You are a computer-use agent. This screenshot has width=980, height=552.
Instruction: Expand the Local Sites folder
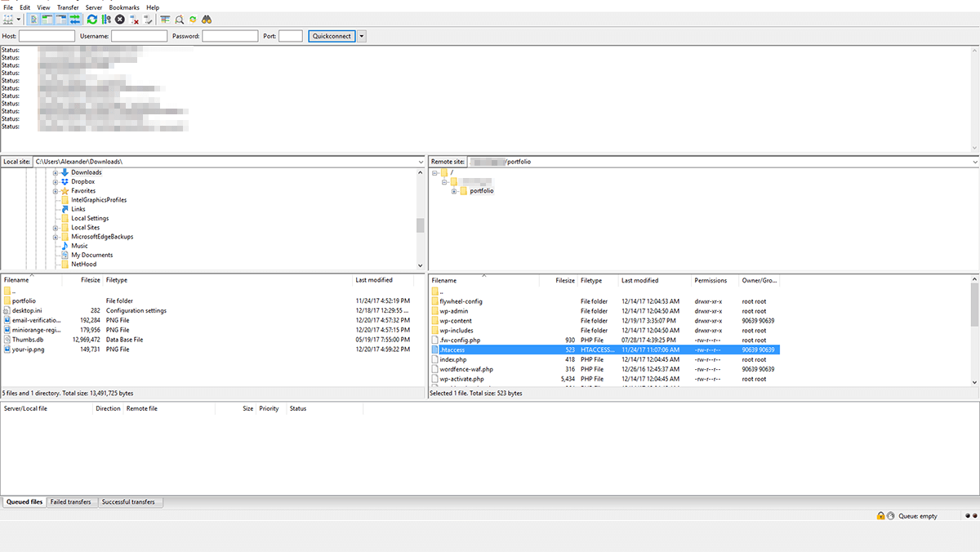(56, 227)
